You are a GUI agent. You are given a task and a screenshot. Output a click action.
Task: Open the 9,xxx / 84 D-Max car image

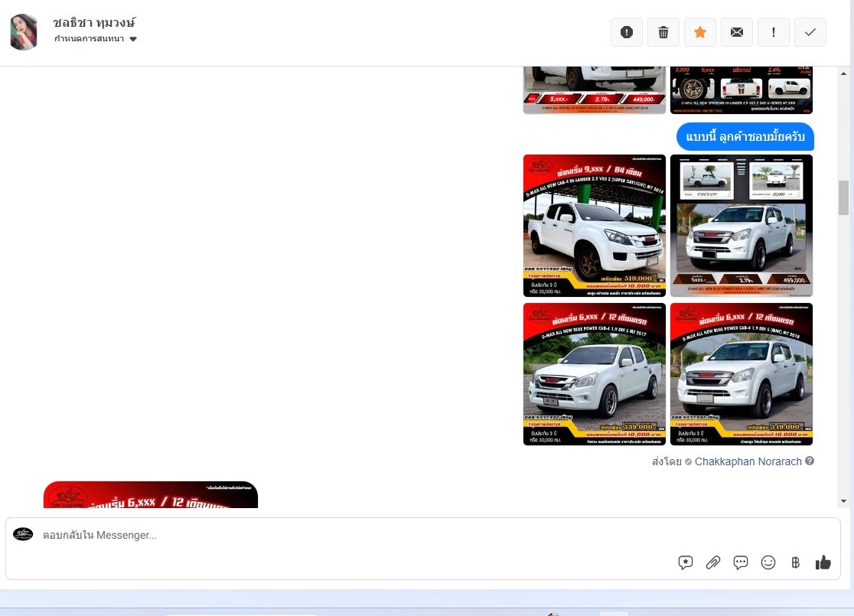[595, 226]
